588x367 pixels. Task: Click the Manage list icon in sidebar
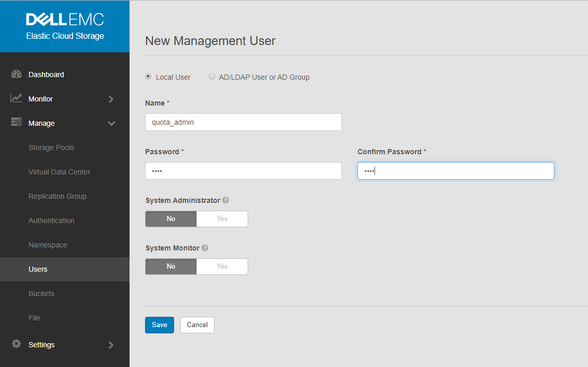click(x=16, y=123)
